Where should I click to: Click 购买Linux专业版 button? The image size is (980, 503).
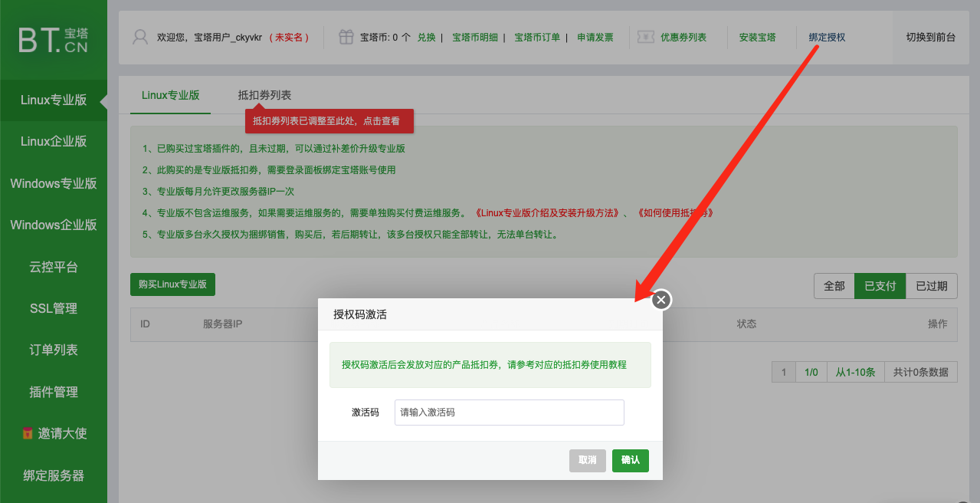click(172, 284)
